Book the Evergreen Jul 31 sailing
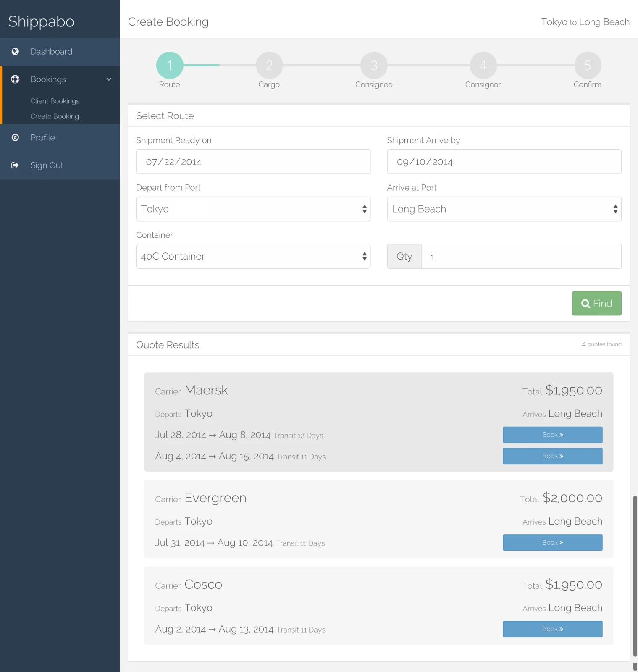This screenshot has width=638, height=672. 552,543
